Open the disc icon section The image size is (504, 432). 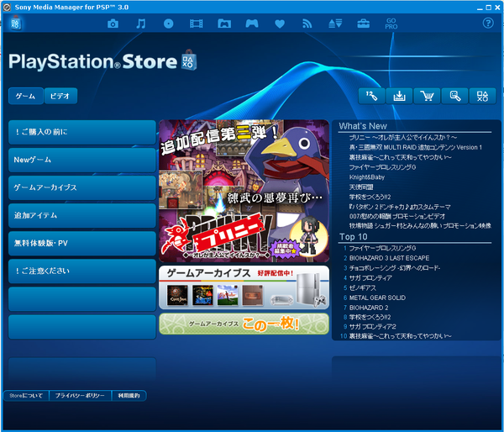(169, 24)
